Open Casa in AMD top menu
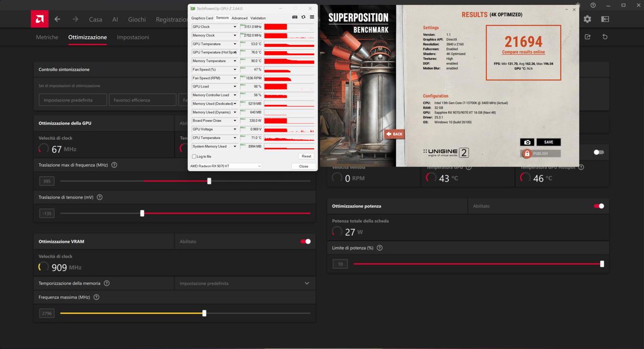 click(96, 20)
